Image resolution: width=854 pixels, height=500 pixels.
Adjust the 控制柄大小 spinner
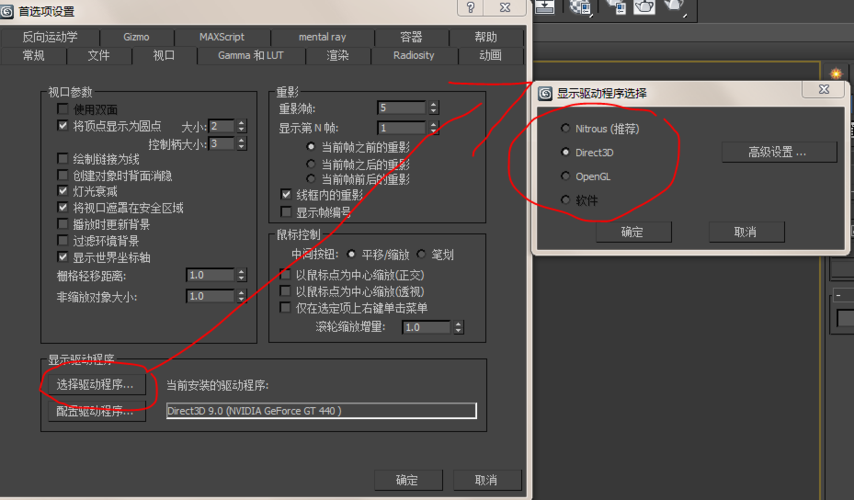coord(241,143)
